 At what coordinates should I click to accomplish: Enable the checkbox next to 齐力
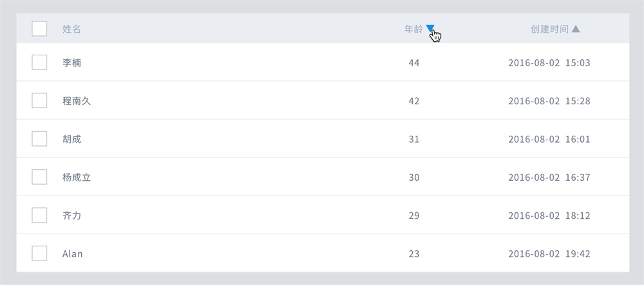pos(39,215)
